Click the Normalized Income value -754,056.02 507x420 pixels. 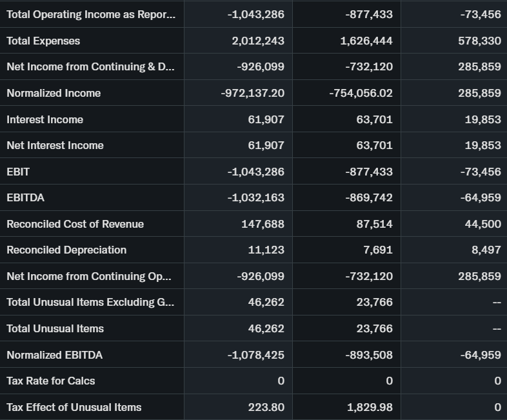(361, 93)
